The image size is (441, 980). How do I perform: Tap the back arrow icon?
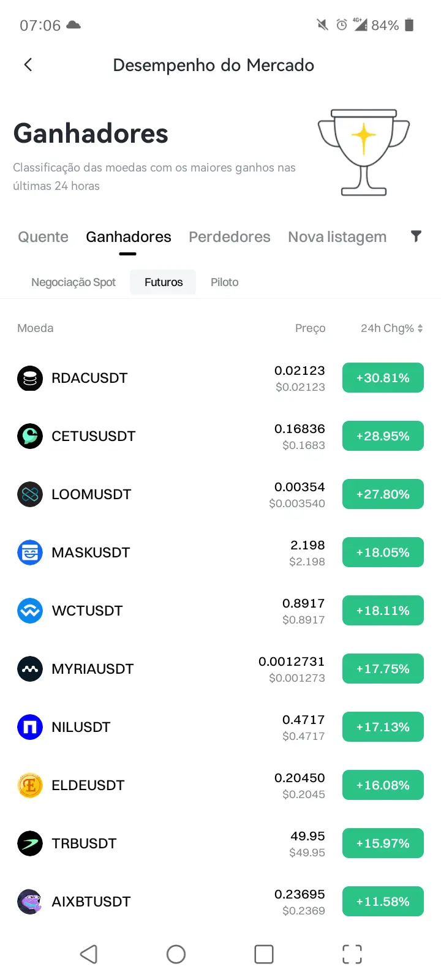[28, 65]
